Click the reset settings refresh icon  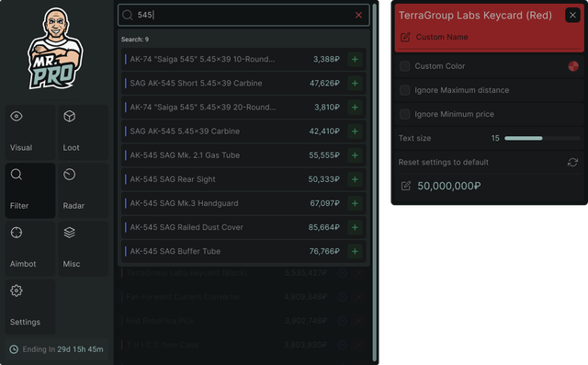pyautogui.click(x=572, y=162)
